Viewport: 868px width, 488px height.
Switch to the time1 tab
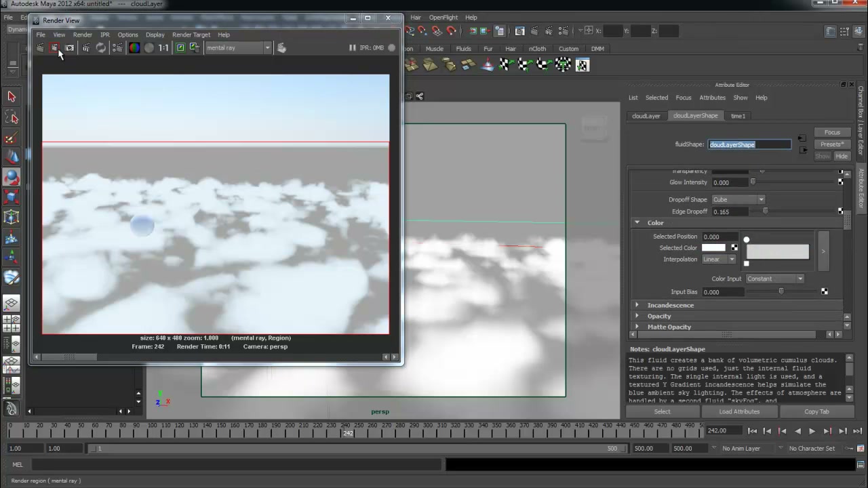(x=738, y=116)
